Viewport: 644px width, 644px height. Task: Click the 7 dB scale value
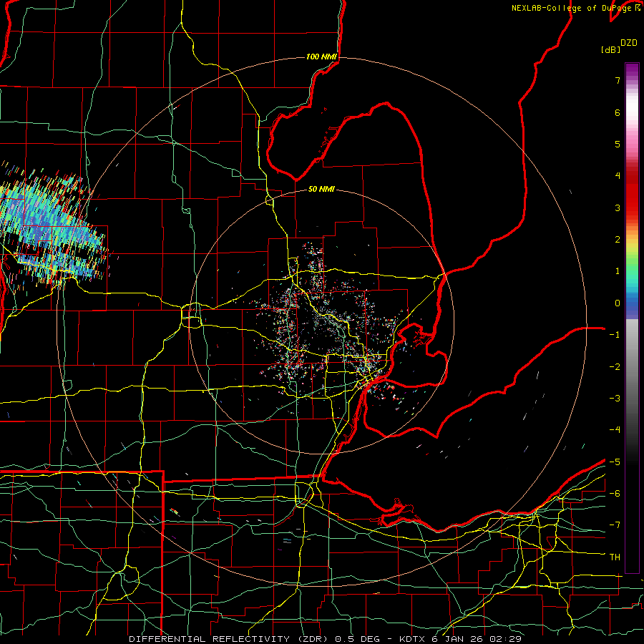pyautogui.click(x=618, y=80)
